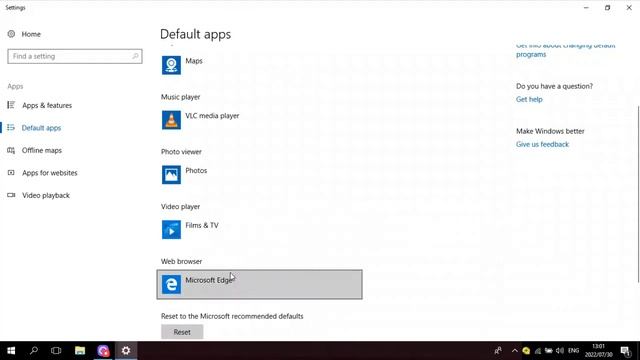Click the Microsoft Edge browser icon
This screenshot has height=360, width=640.
coord(171,284)
